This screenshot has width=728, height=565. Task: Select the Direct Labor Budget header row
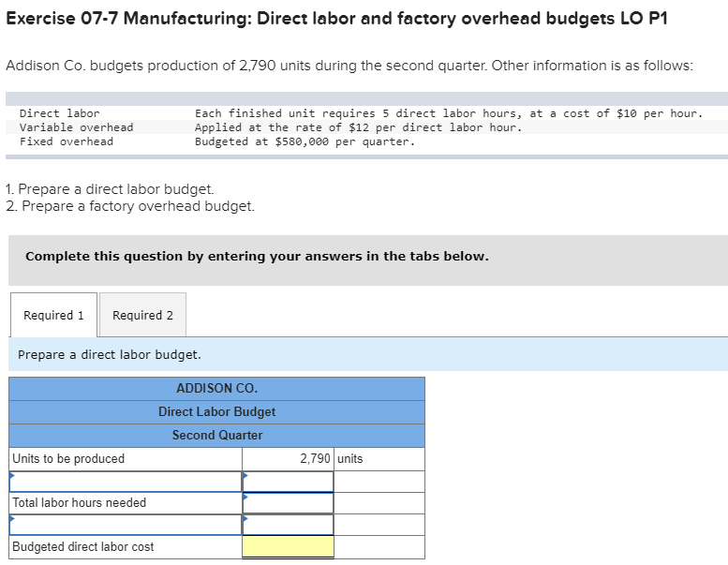point(216,411)
